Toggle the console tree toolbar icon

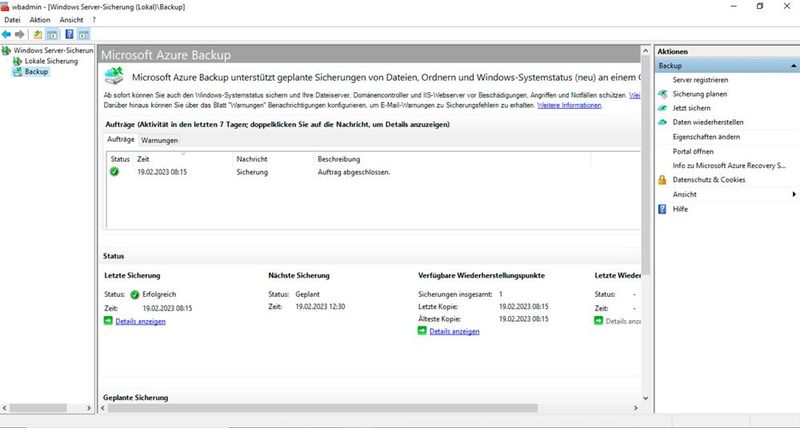[52, 34]
